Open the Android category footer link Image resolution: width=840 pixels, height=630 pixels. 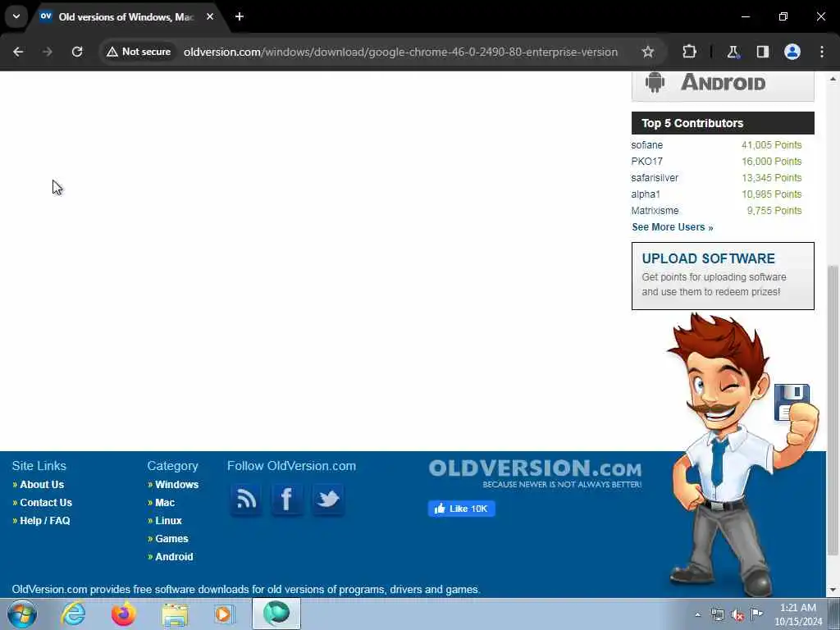click(174, 557)
